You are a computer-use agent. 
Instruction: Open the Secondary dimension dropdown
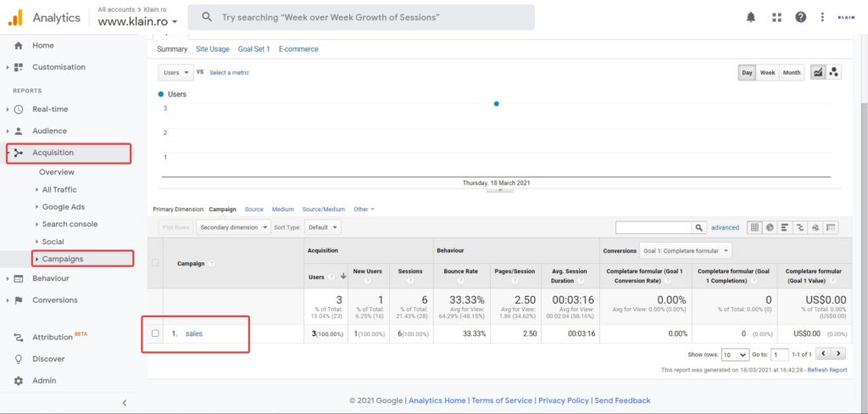[x=233, y=227]
